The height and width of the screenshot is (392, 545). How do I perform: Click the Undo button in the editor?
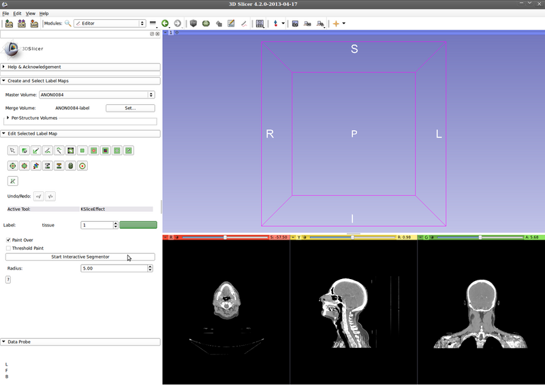coord(38,196)
